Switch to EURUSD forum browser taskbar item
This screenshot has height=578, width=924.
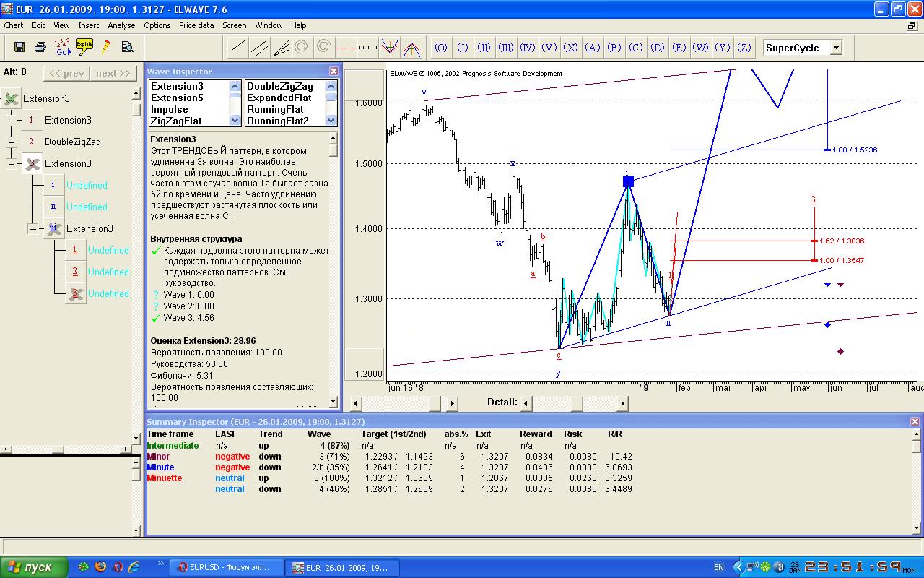tap(227, 568)
